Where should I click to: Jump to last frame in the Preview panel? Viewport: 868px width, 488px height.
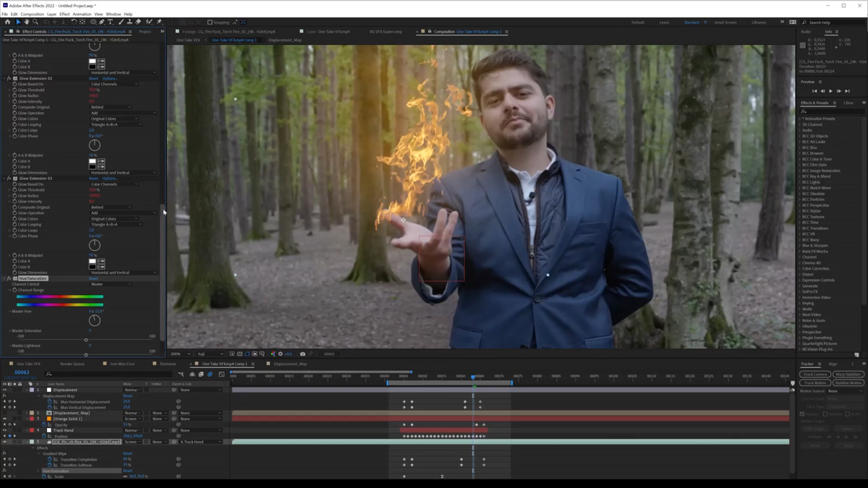847,91
